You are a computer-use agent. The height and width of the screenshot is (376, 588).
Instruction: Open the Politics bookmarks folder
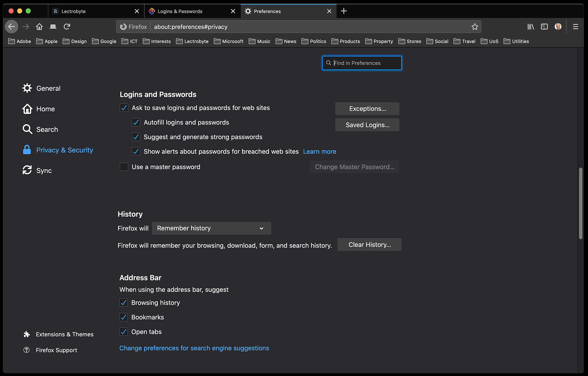pos(314,41)
